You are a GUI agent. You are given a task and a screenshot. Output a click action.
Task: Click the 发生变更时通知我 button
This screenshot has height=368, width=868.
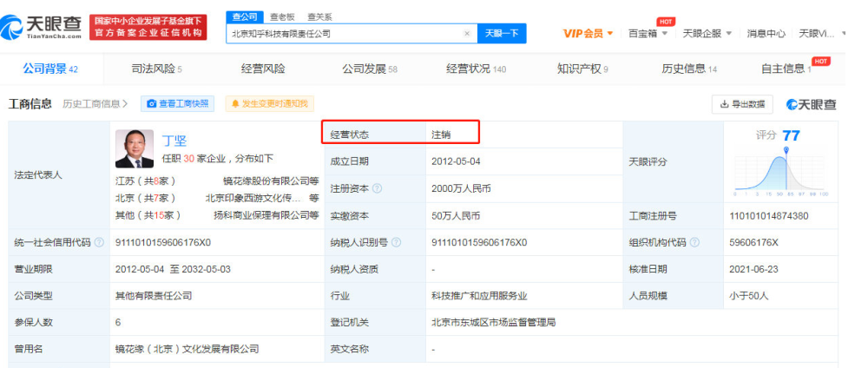270,103
